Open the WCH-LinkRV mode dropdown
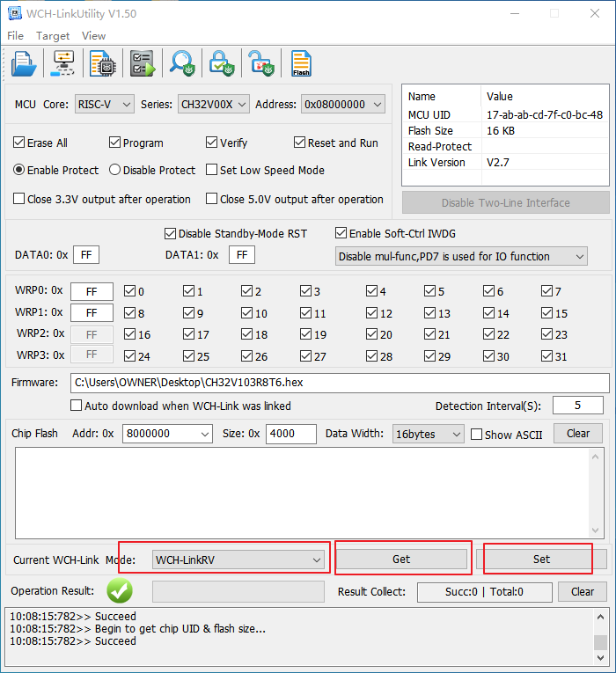 (x=238, y=560)
